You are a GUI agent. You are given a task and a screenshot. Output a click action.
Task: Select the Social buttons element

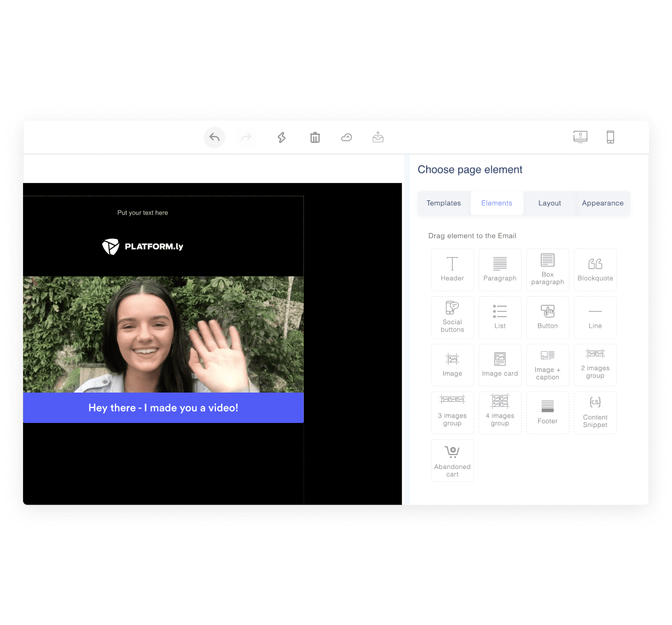pyautogui.click(x=452, y=317)
